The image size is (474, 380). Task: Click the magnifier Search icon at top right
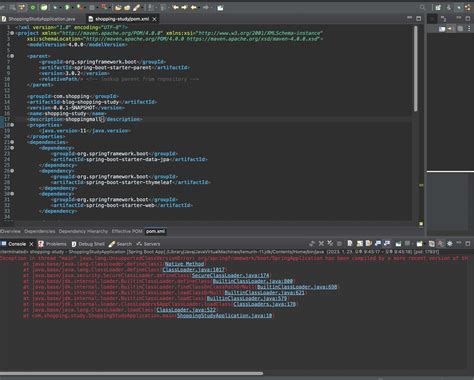click(x=423, y=7)
